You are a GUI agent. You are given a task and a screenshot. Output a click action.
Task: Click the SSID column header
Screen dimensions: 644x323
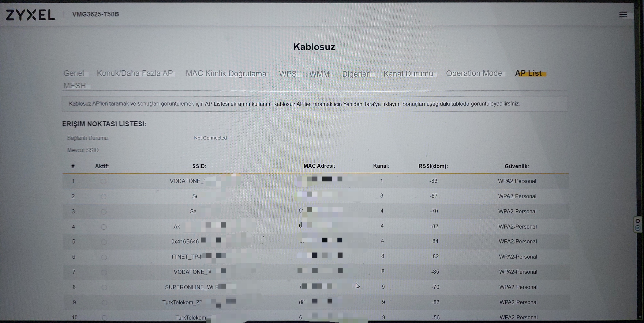point(199,166)
